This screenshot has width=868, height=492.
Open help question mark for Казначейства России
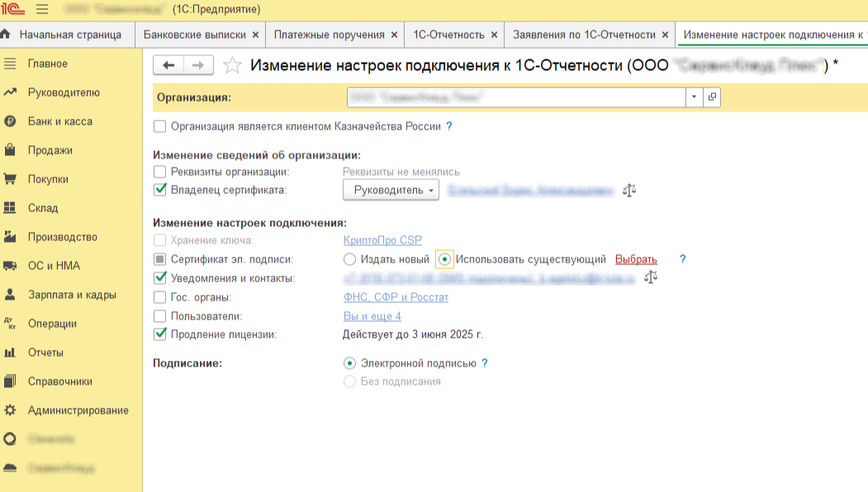[x=449, y=126]
